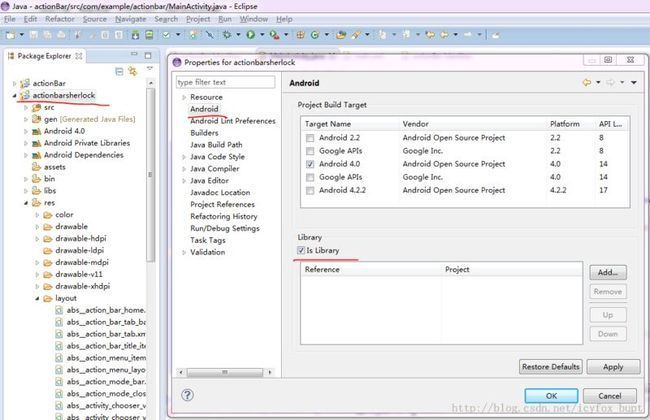
Task: Expand the Java Compiler node
Action: (x=184, y=169)
